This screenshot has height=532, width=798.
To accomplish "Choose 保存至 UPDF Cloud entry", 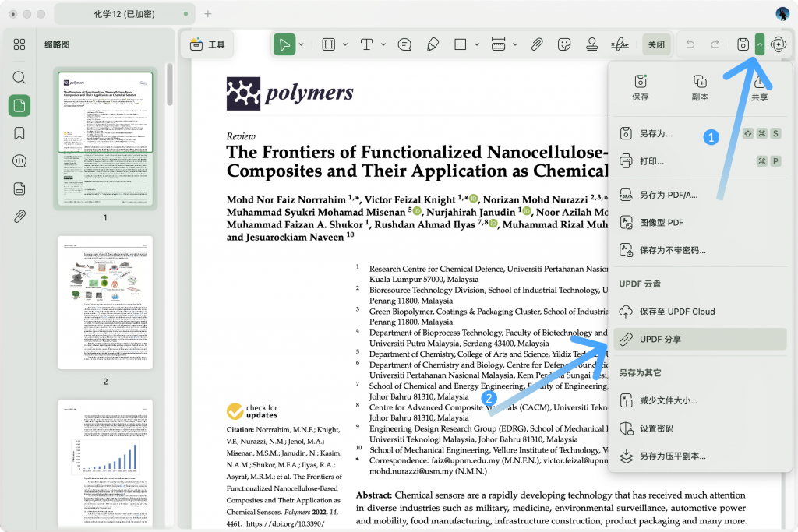I will (700, 312).
